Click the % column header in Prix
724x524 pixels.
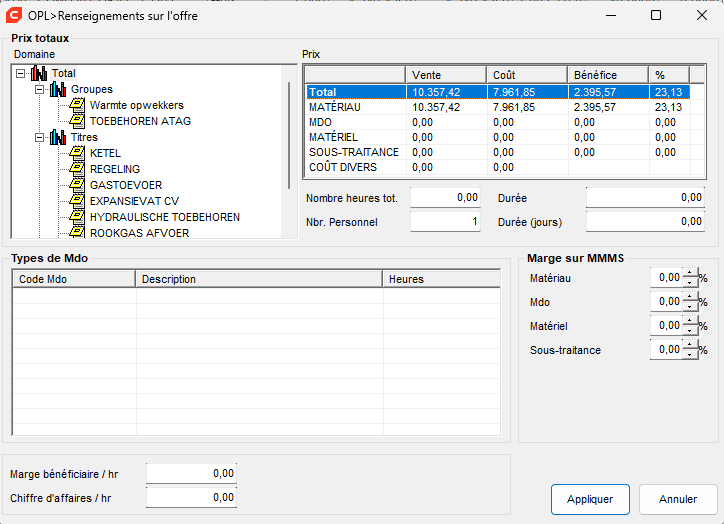(x=669, y=75)
